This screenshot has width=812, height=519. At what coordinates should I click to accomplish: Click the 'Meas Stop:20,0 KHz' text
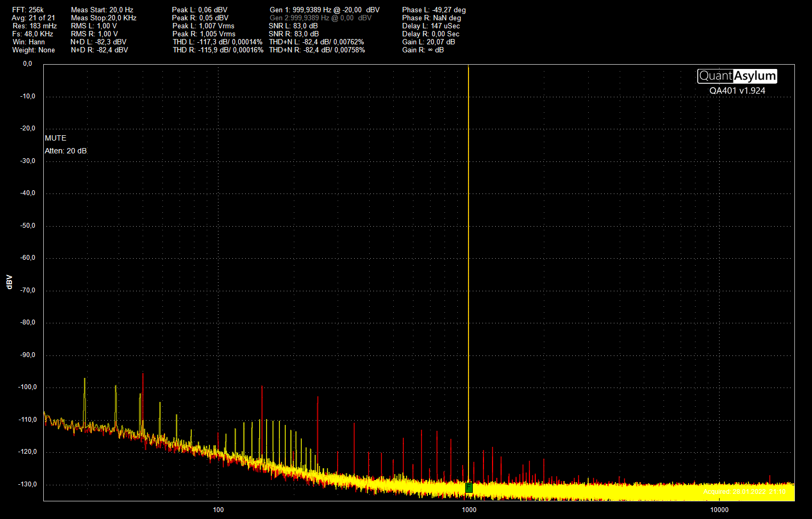pos(104,18)
